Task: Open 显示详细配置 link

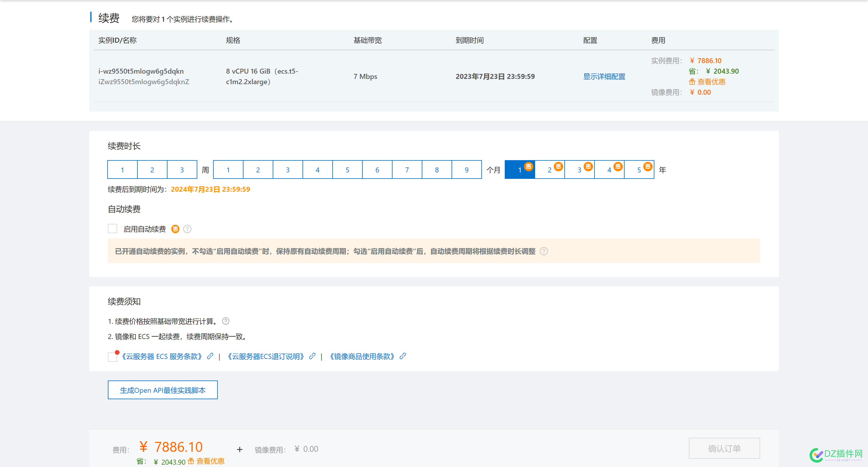Action: (x=604, y=77)
